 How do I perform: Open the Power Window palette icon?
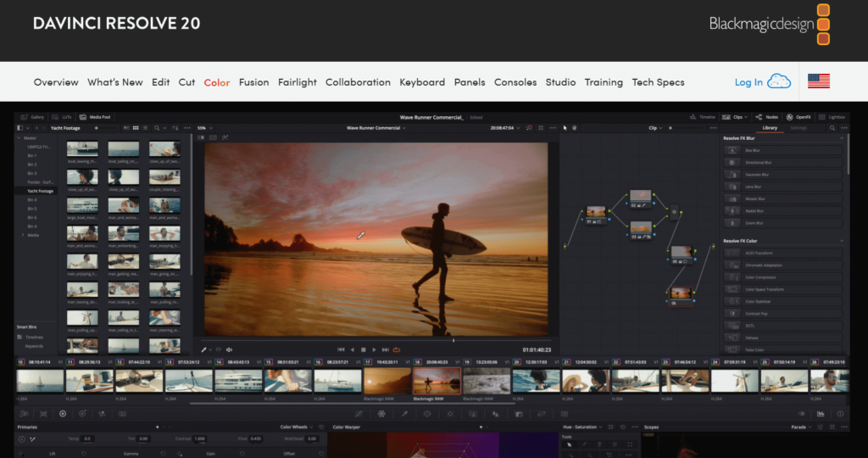click(x=427, y=414)
